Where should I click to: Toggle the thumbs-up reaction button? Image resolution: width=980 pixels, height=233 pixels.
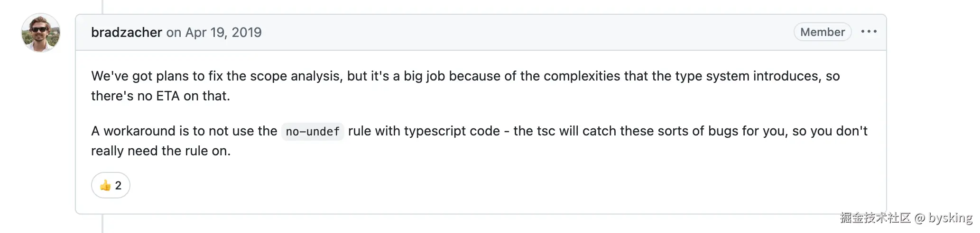[111, 185]
